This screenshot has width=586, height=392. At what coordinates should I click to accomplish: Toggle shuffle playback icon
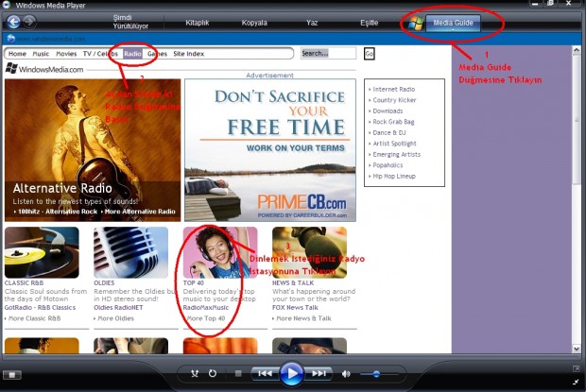[195, 373]
